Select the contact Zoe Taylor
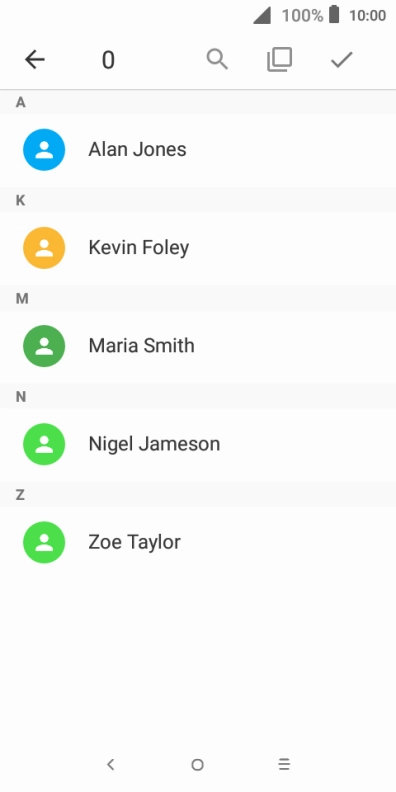The width and height of the screenshot is (396, 792). coord(198,542)
